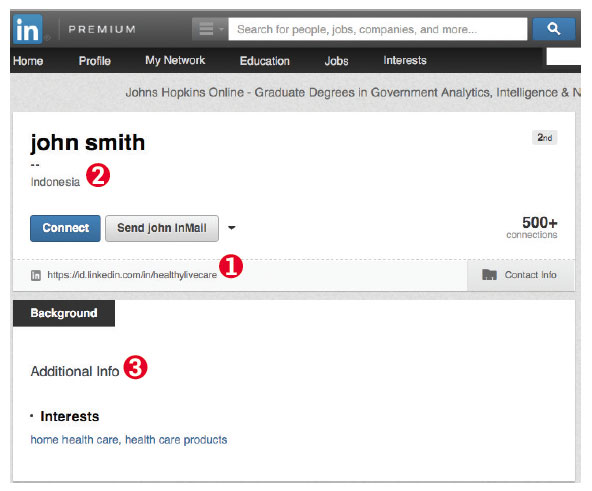Viewport: 592px width, 491px height.
Task: Go to Home in the navigation bar
Action: pyautogui.click(x=28, y=61)
